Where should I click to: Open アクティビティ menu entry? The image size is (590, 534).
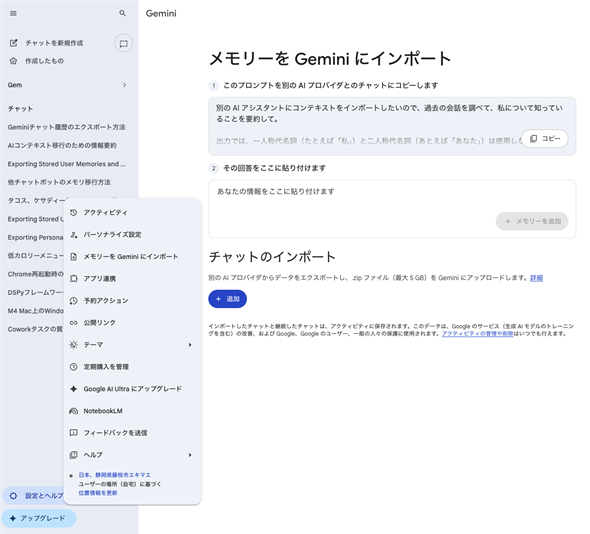coord(132,213)
